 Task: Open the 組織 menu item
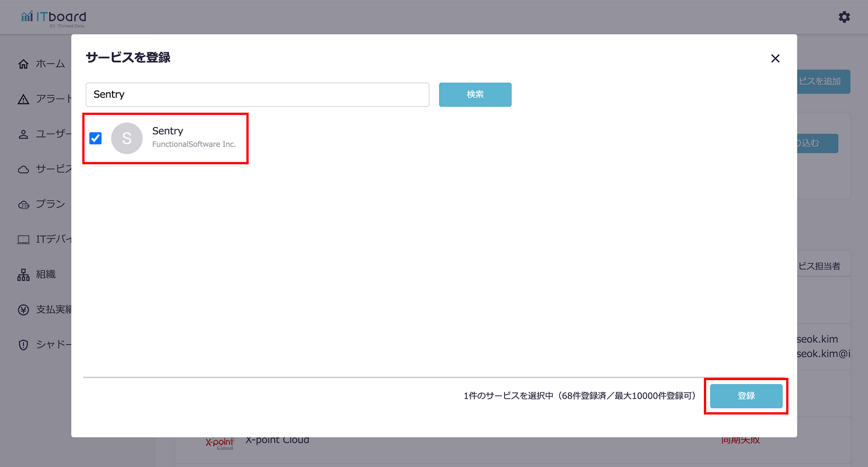point(46,275)
